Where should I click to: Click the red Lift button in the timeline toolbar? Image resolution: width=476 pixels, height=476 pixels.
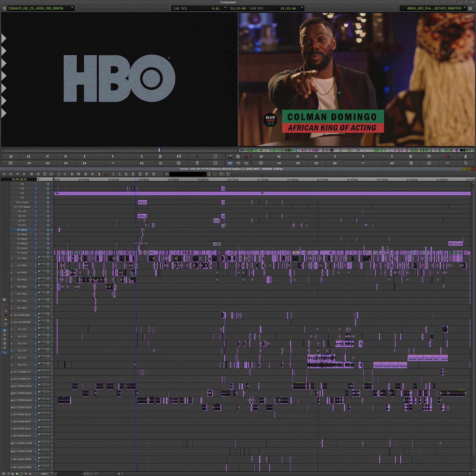[106, 174]
